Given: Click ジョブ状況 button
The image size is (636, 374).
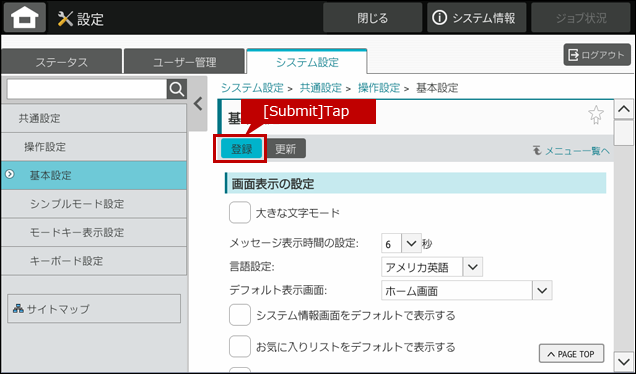Looking at the screenshot, I should (x=581, y=17).
